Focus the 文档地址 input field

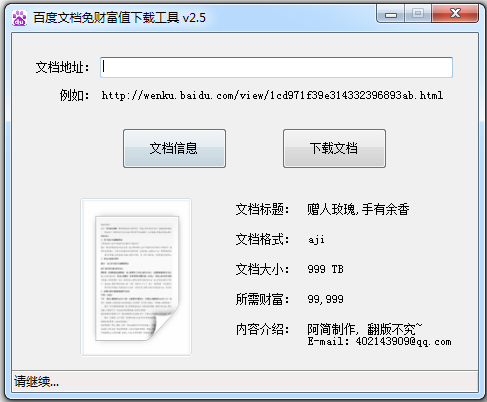tap(276, 67)
